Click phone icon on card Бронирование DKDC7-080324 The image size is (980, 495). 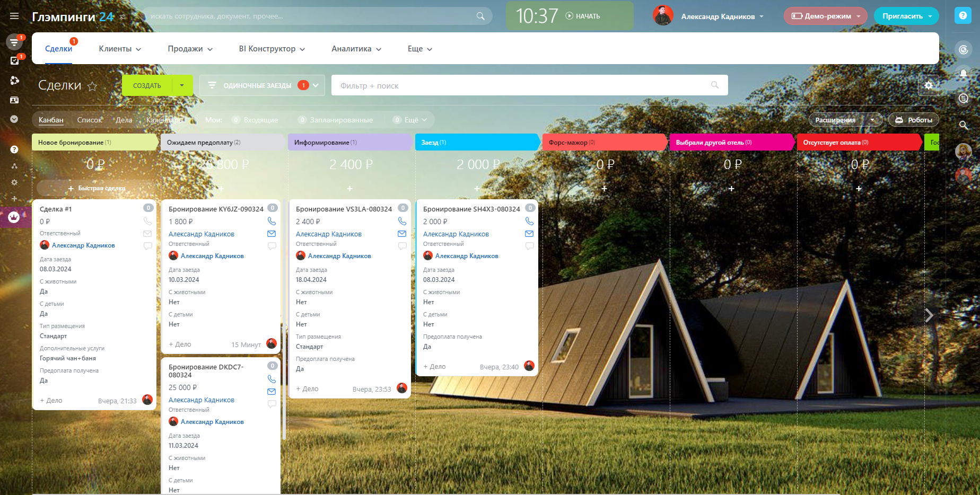tap(272, 379)
